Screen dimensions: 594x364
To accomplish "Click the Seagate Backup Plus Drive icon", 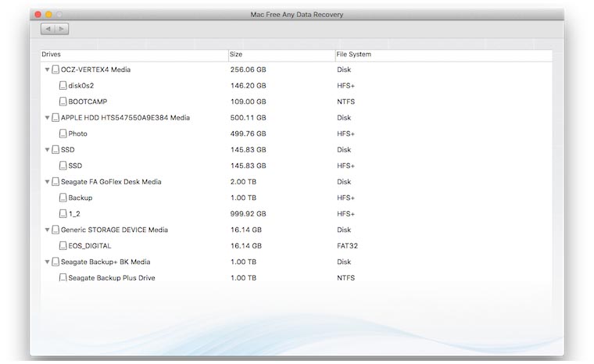I will [x=63, y=277].
